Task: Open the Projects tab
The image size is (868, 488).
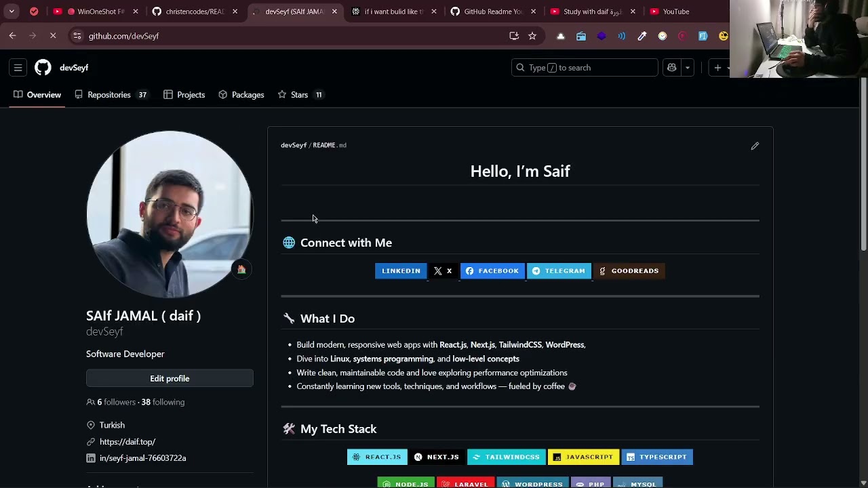Action: pyautogui.click(x=184, y=95)
